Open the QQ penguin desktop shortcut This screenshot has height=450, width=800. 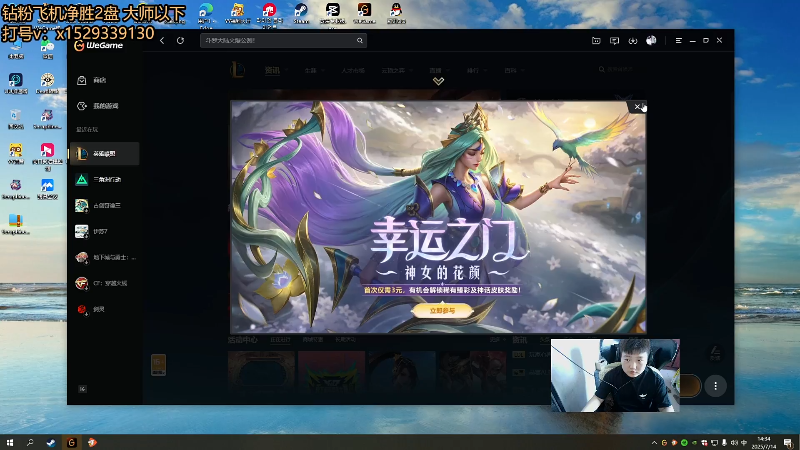coord(396,13)
